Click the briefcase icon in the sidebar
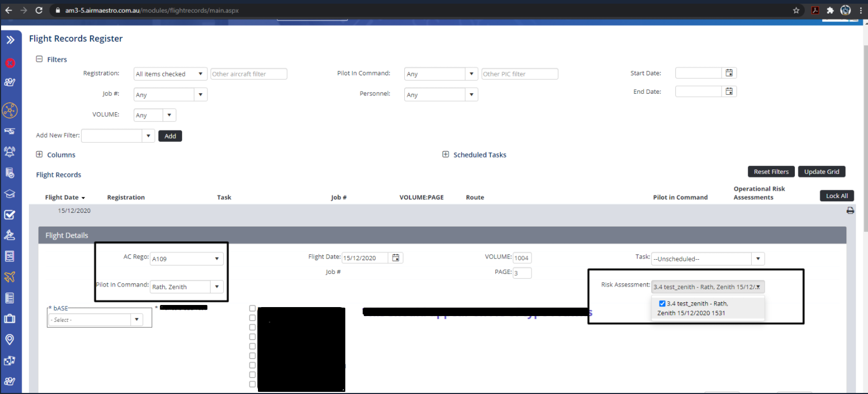Image resolution: width=868 pixels, height=394 pixels. coord(9,319)
